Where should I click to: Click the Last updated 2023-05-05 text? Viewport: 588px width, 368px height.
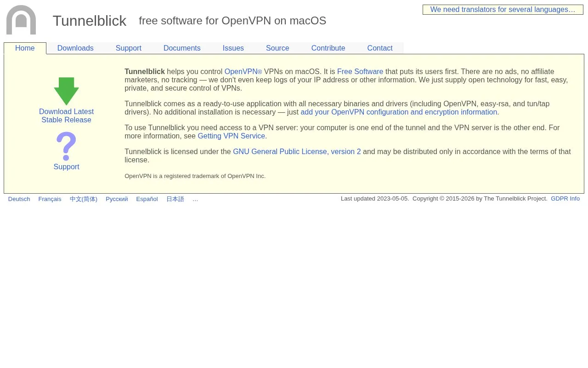pyautogui.click(x=375, y=199)
